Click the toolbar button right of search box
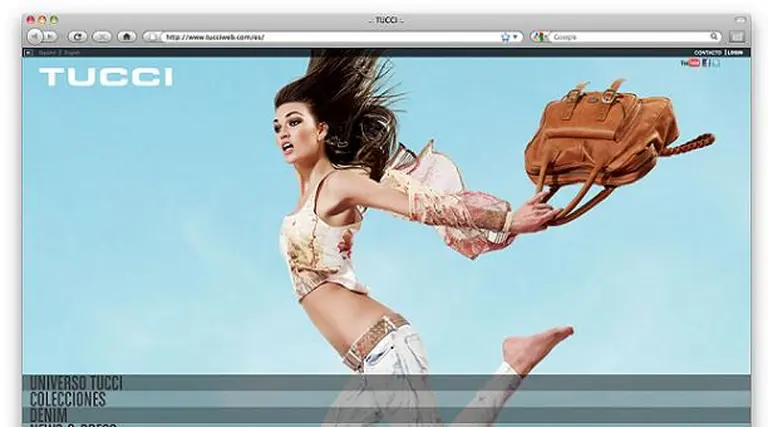 pyautogui.click(x=737, y=37)
